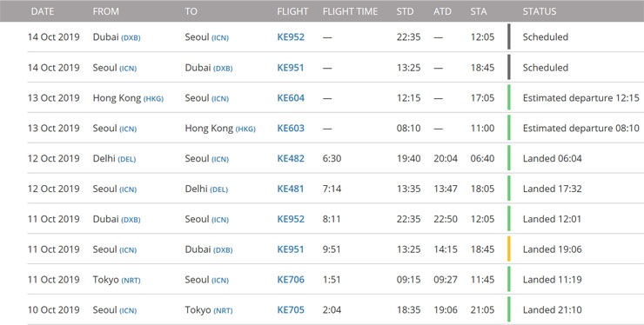Click the STATUS column header
Screen dimensions: 644x325
540,11
